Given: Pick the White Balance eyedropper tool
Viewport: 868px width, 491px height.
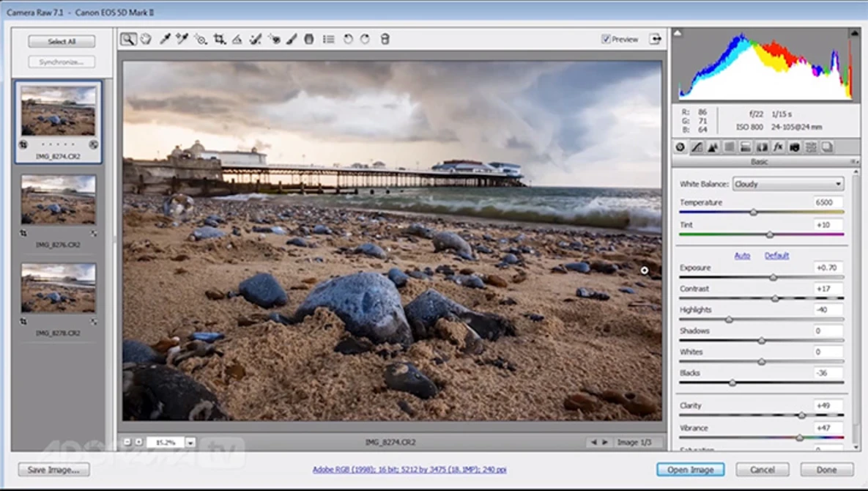Looking at the screenshot, I should coord(164,40).
